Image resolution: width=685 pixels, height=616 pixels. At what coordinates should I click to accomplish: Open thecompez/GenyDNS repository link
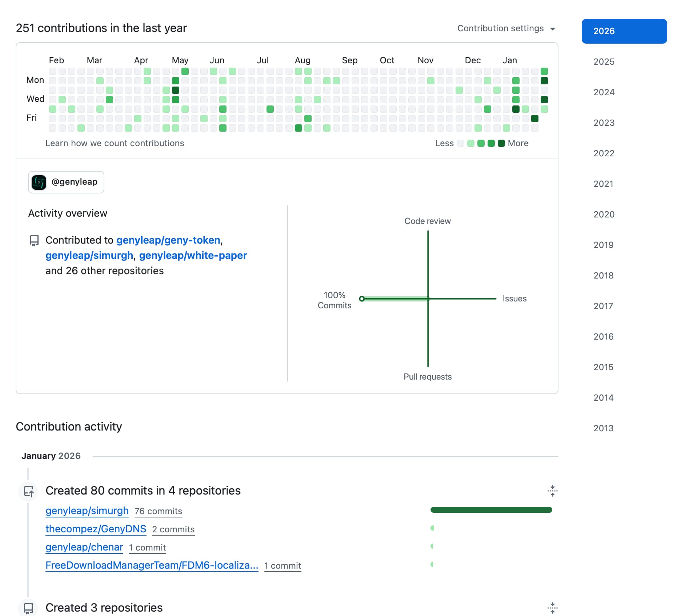(x=96, y=529)
